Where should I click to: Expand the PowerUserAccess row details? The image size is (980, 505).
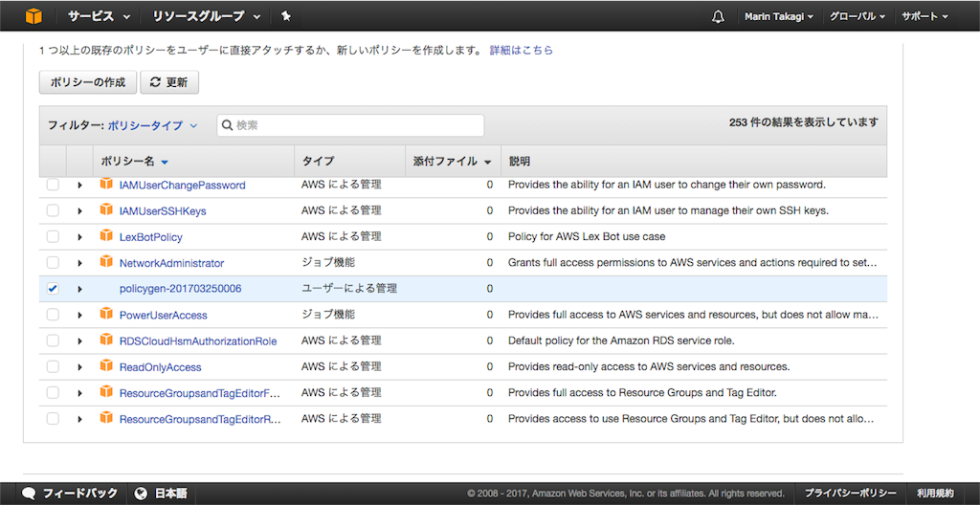tap(79, 315)
